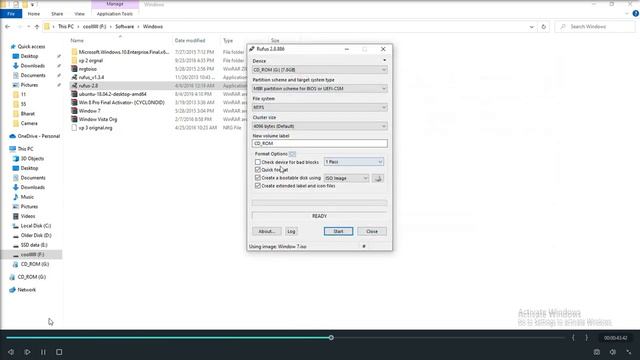640x360 pixels.
Task: Click the Music note icon in sidebar
Action: point(16,197)
